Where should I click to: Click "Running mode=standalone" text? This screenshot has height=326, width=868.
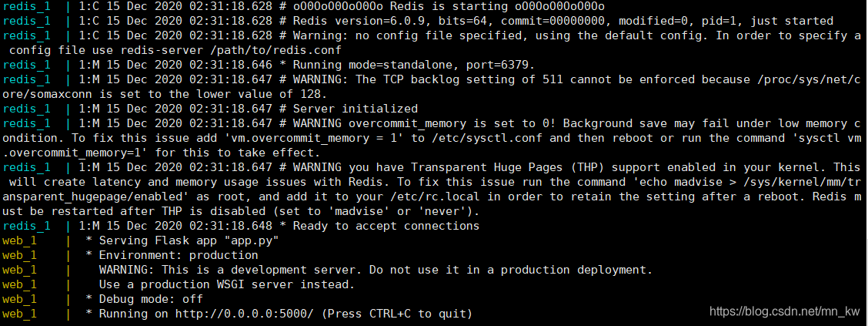click(x=372, y=64)
